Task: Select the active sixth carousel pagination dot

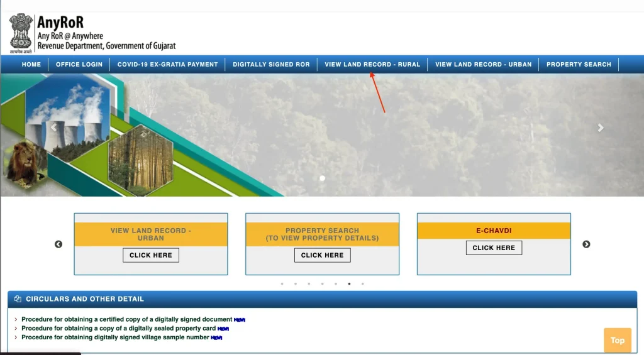Action: [349, 283]
